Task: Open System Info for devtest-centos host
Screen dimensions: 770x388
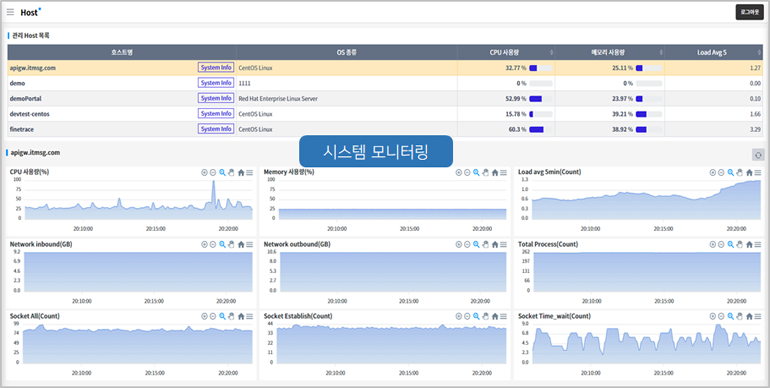Action: point(216,113)
